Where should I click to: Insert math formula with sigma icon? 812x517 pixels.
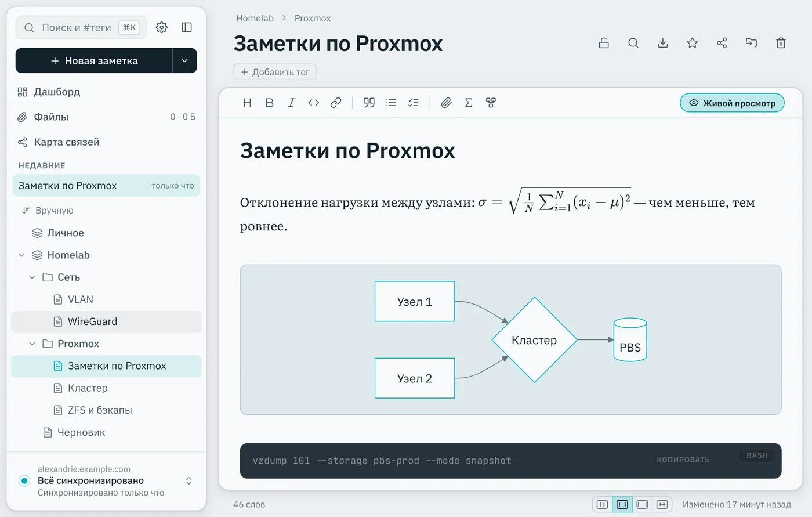click(x=469, y=103)
